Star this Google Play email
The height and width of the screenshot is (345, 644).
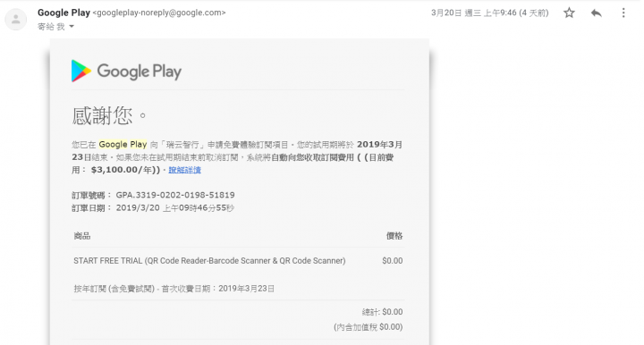point(569,13)
